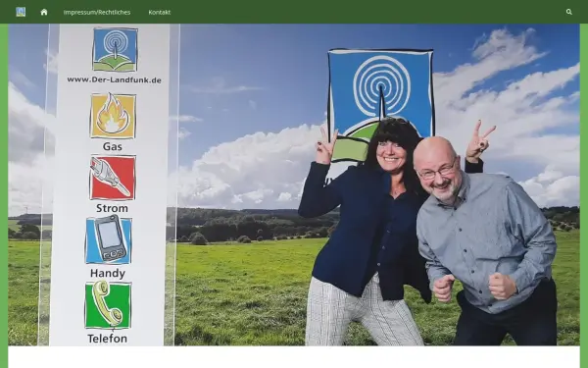Open the search magnifier icon
588x368 pixels.
[x=568, y=12]
